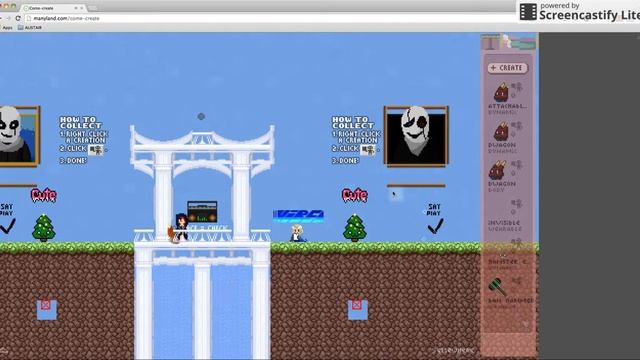Click the collect icon in left sign
This screenshot has width=640, height=360.
[96, 150]
